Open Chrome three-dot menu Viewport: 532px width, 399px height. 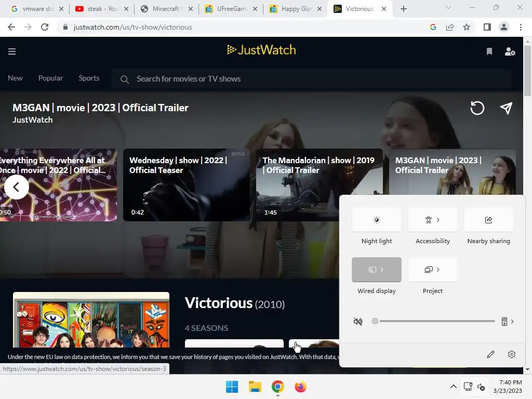(521, 27)
